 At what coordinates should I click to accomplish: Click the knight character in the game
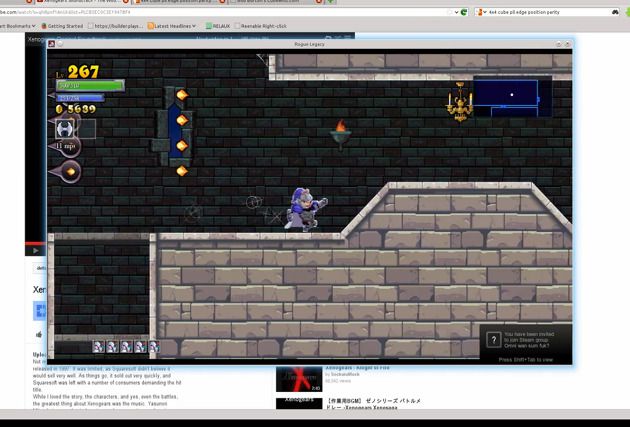tap(305, 209)
